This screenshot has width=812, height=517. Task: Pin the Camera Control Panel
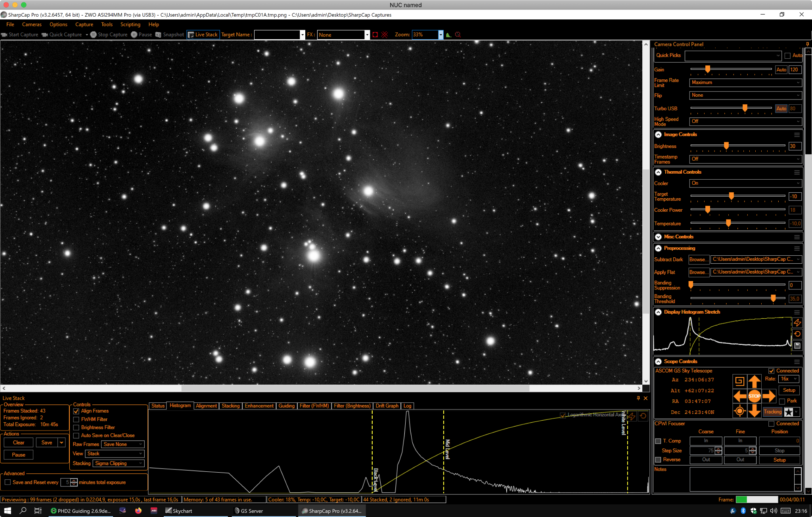tap(807, 44)
